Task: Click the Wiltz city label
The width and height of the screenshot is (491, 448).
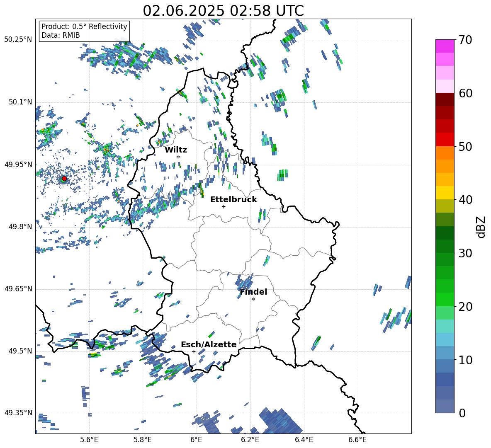Action: (x=176, y=150)
